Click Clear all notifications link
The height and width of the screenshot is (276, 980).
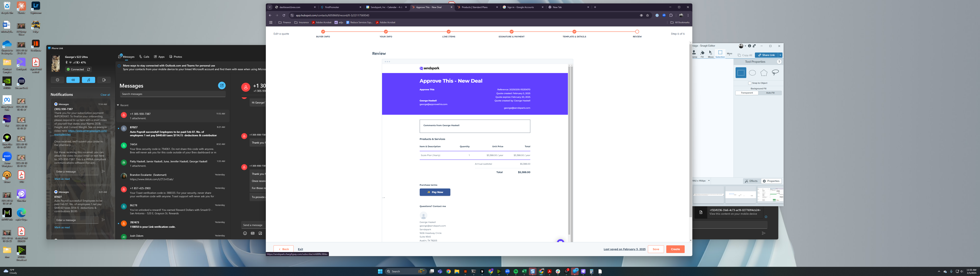tap(105, 94)
